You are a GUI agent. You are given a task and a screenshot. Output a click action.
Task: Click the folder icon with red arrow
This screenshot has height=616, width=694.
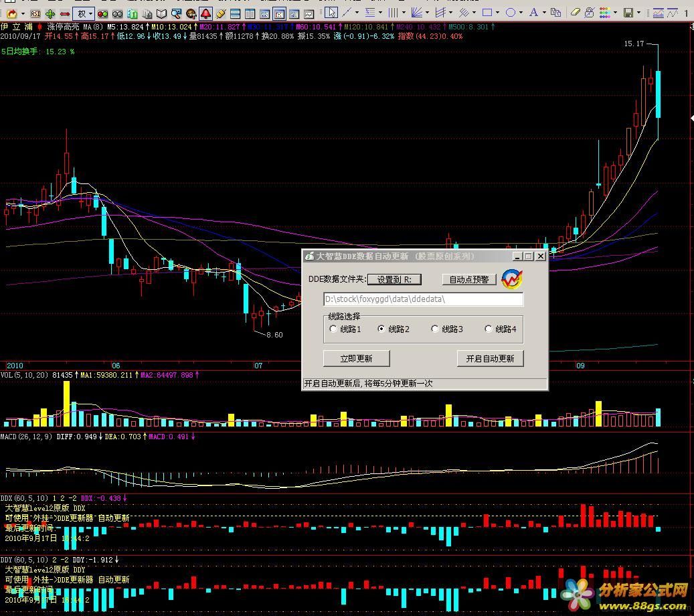12,14
